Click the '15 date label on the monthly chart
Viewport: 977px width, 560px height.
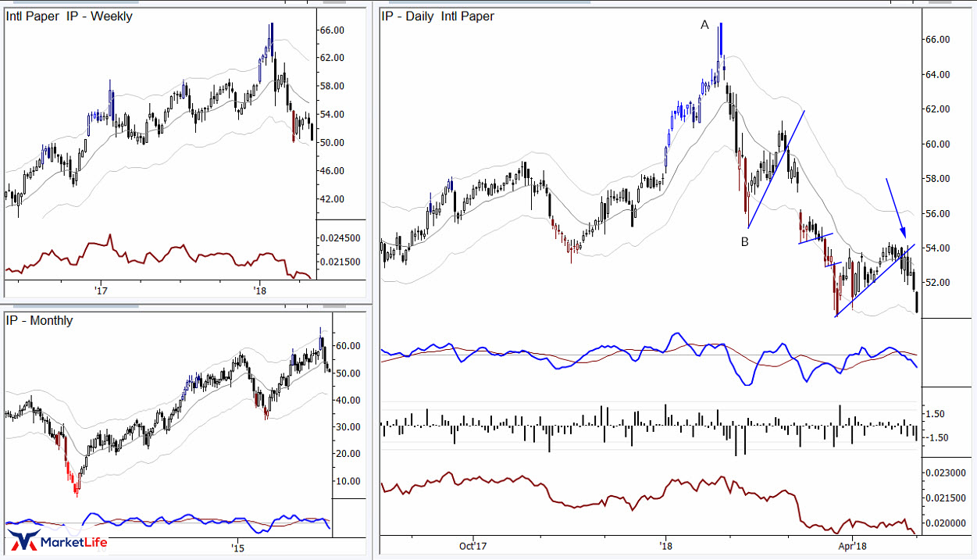(x=238, y=548)
